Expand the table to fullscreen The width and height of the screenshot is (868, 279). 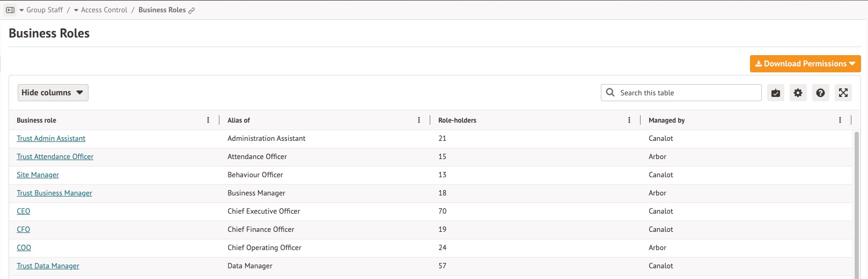click(843, 93)
